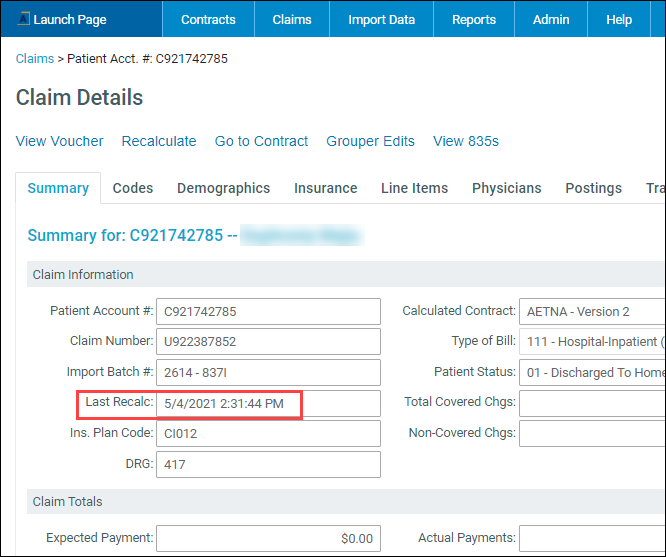Image resolution: width=666 pixels, height=557 pixels.
Task: Switch to the Demographics tab
Action: [223, 188]
